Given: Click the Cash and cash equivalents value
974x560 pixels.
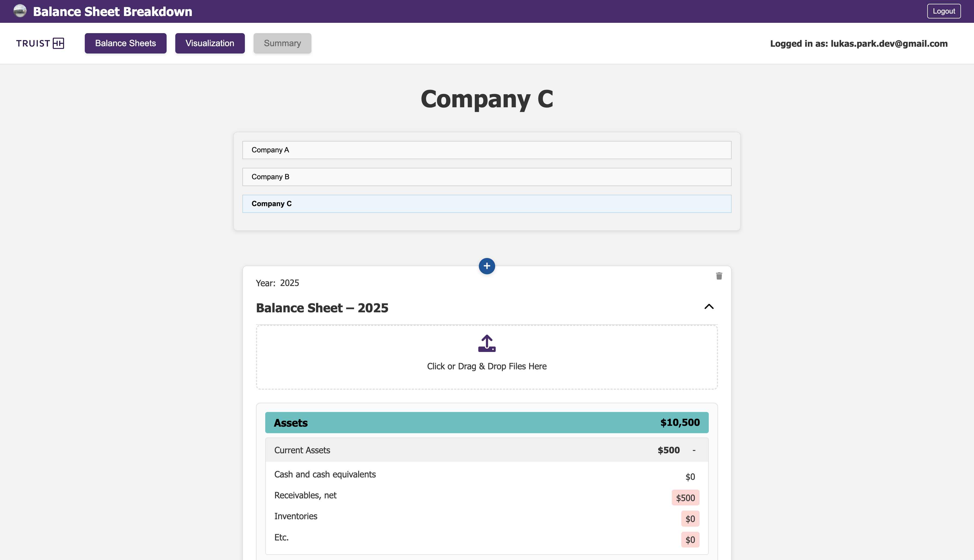Looking at the screenshot, I should 690,477.
